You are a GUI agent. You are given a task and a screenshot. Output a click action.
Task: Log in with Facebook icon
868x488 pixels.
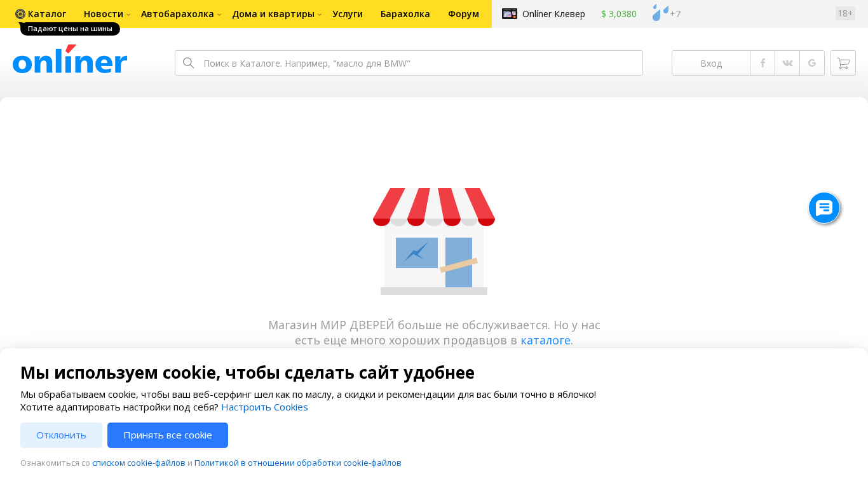click(763, 63)
